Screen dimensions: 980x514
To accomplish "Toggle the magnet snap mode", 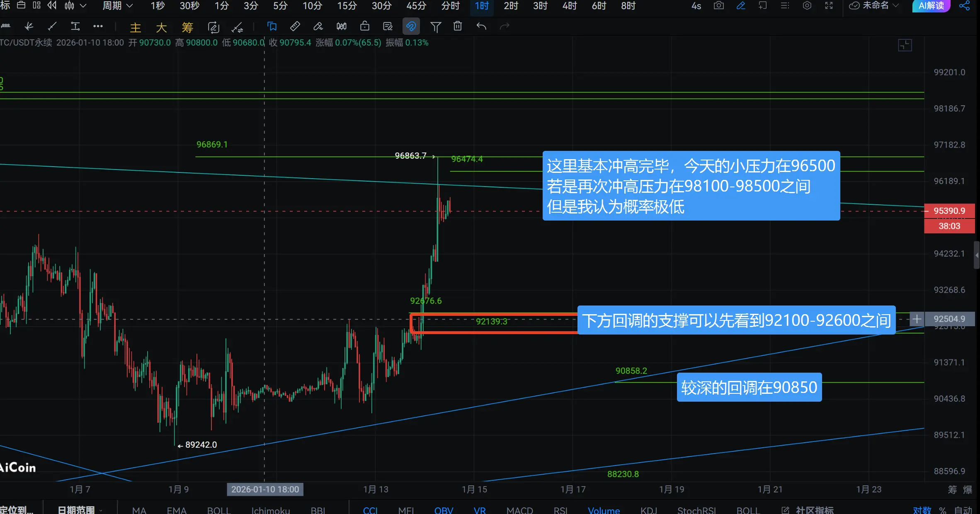I will click(411, 27).
